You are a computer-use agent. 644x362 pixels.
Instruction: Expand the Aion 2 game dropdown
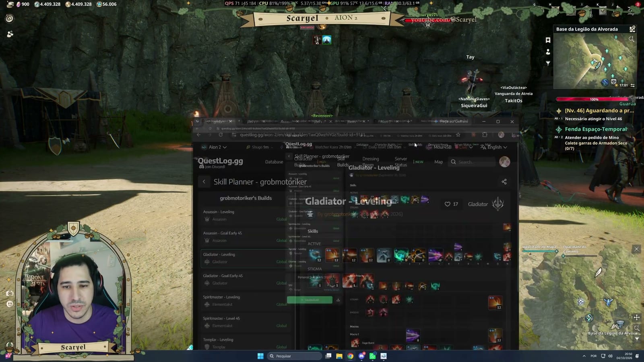214,147
